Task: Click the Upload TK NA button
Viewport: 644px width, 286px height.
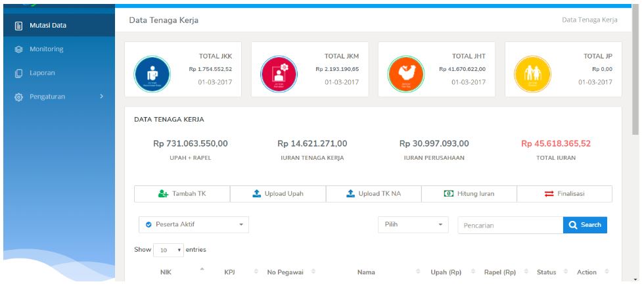Action: [x=374, y=194]
